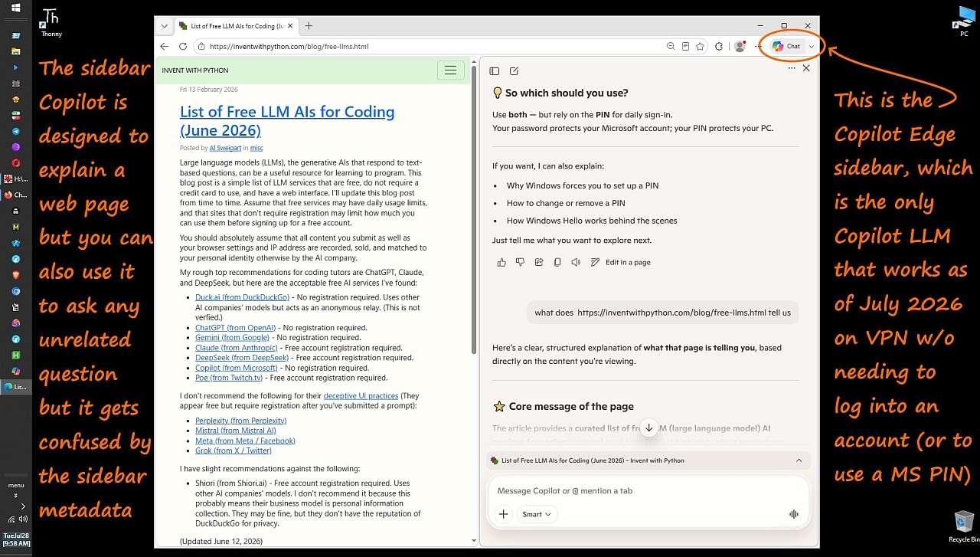This screenshot has width=980, height=557.
Task: Click the page context label in Copilot
Action: point(593,460)
